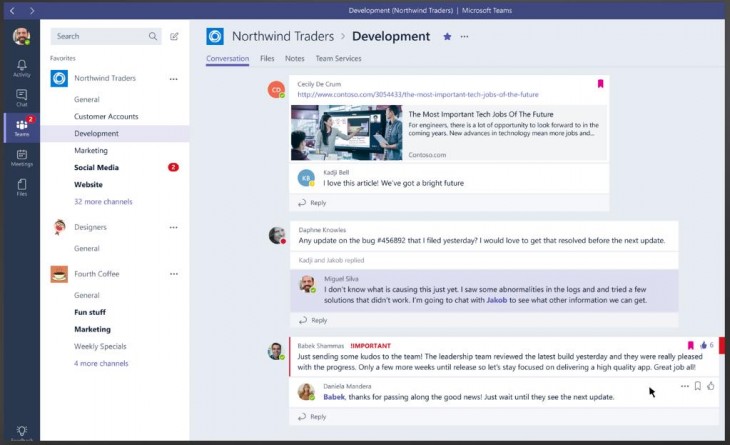This screenshot has height=445, width=730.
Task: Like Daniela Mandera's reply
Action: 711,386
